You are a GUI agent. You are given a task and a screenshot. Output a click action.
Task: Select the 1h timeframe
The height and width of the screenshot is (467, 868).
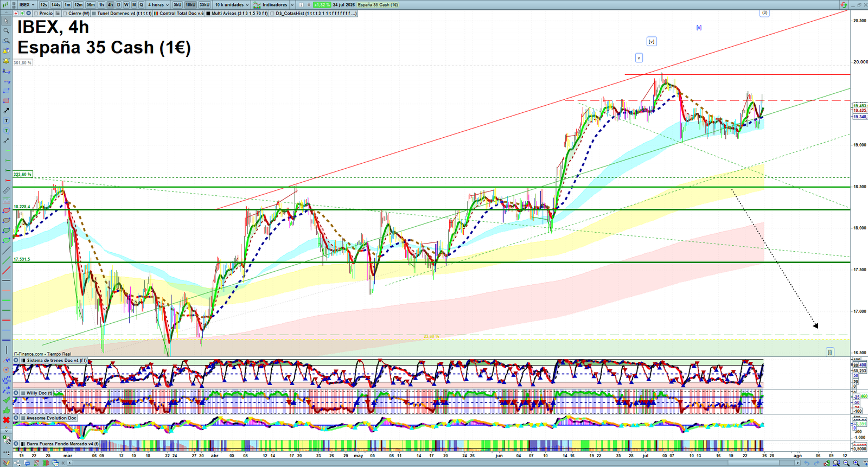101,4
